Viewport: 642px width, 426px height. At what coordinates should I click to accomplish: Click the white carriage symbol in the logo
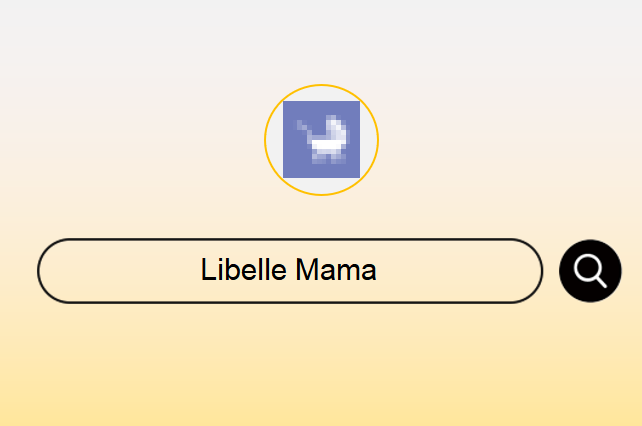323,139
